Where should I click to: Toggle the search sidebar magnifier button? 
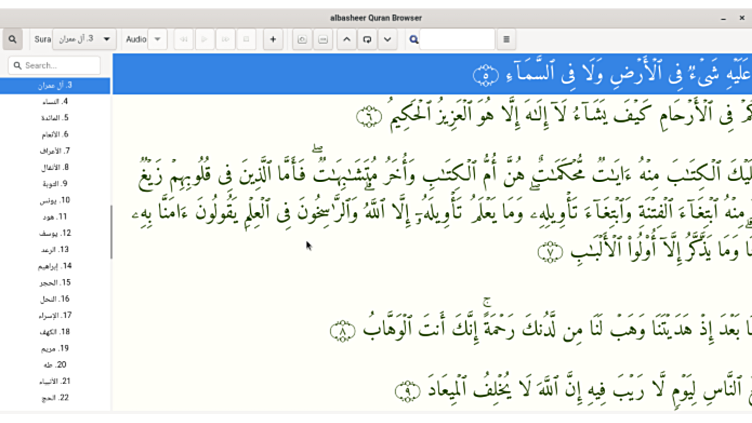tap(12, 39)
